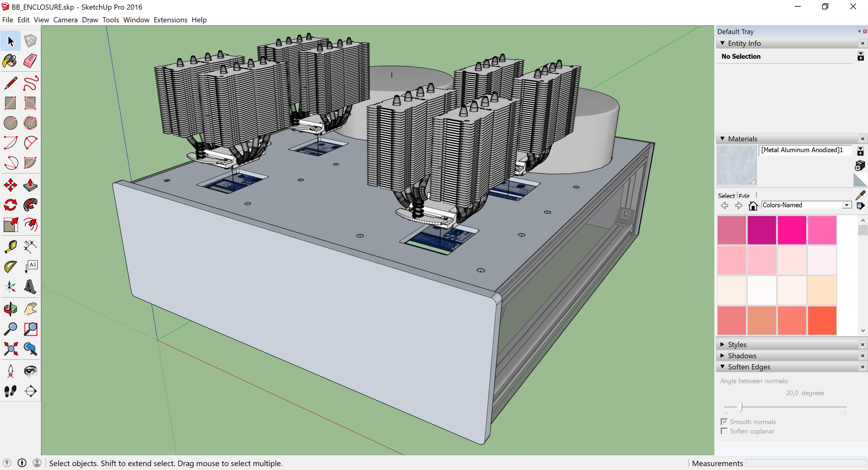Select the Rectangle tool
Image resolution: width=868 pixels, height=470 pixels.
tap(11, 103)
